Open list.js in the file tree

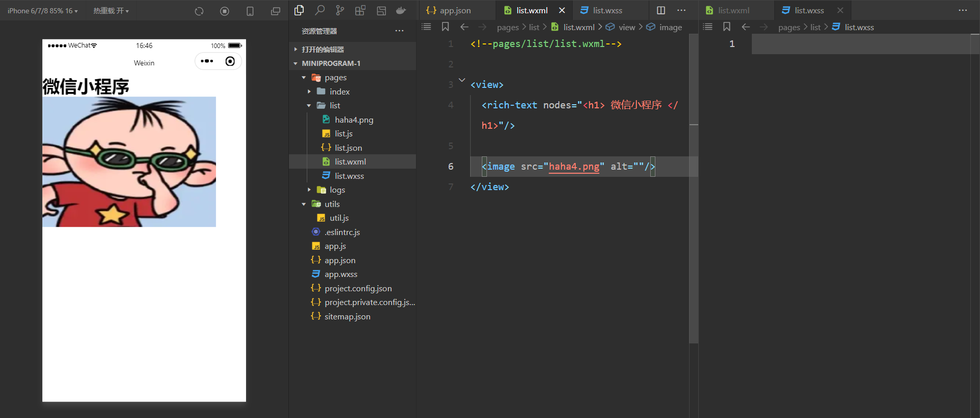(344, 133)
